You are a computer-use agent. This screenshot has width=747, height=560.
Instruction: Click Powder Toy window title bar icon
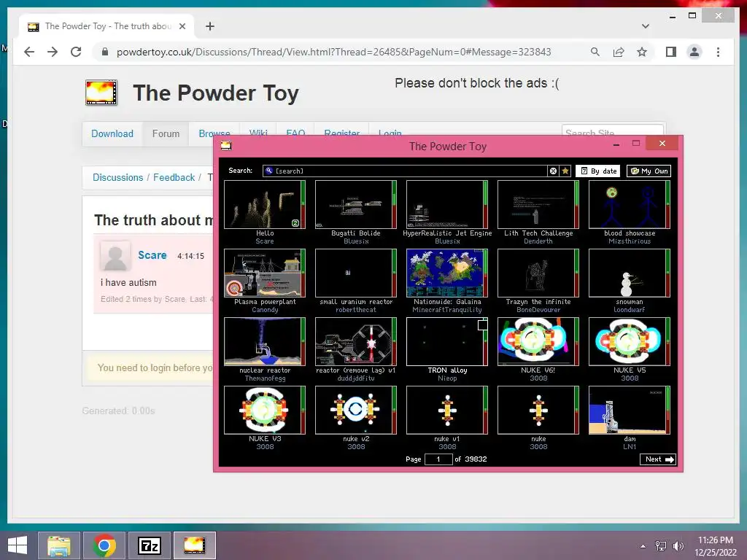pyautogui.click(x=226, y=146)
